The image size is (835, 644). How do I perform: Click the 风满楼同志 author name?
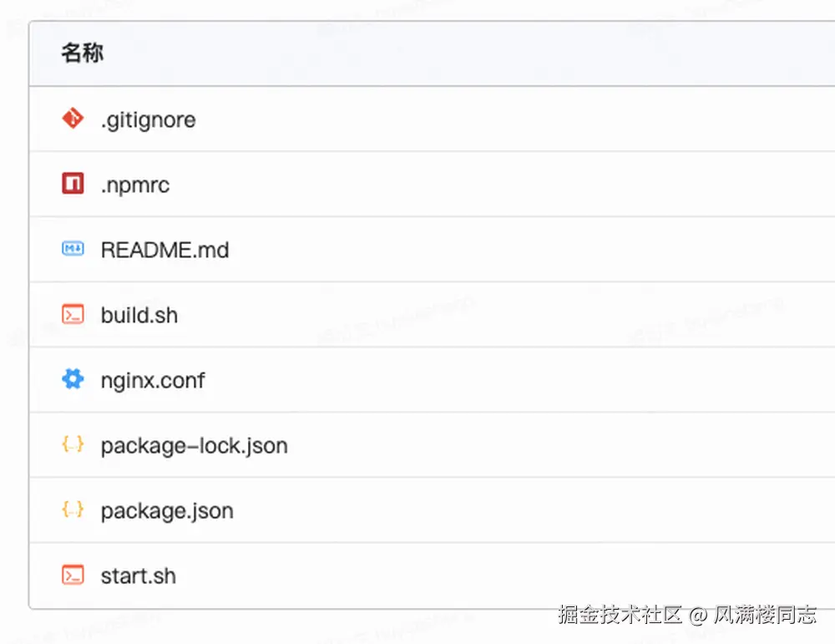tap(764, 616)
